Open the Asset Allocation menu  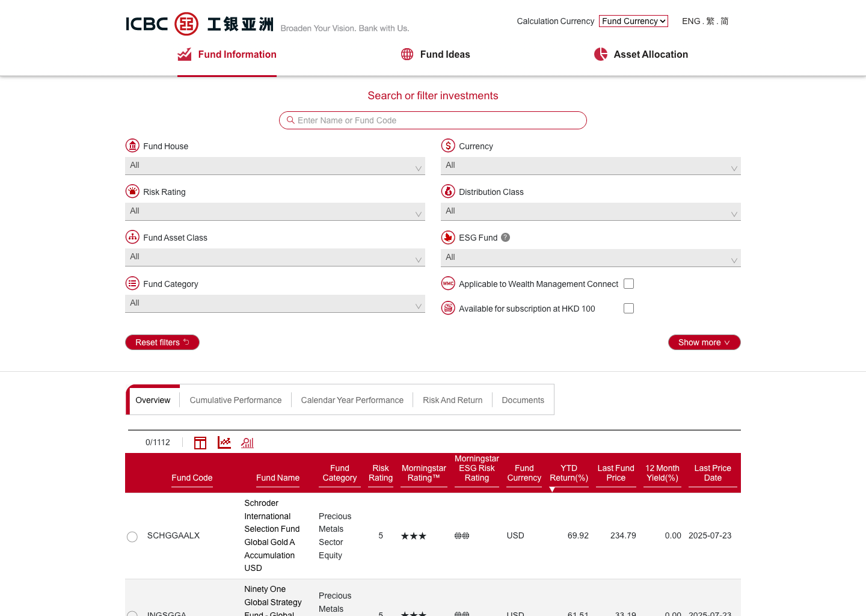[641, 55]
